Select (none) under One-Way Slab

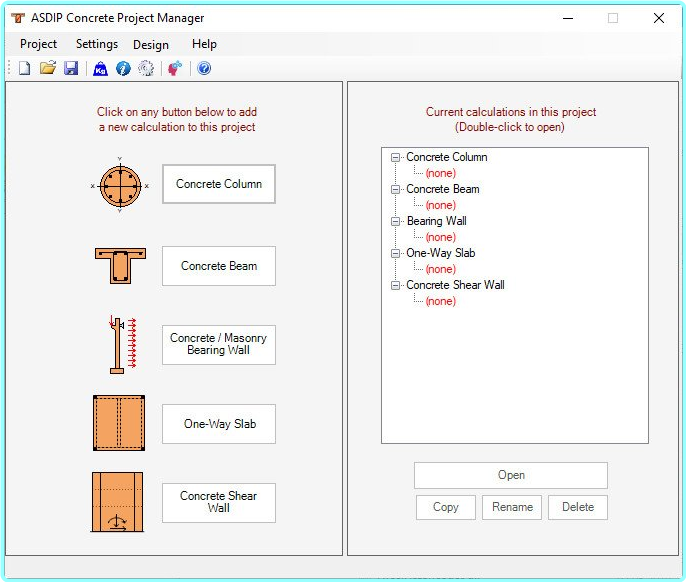tap(441, 269)
